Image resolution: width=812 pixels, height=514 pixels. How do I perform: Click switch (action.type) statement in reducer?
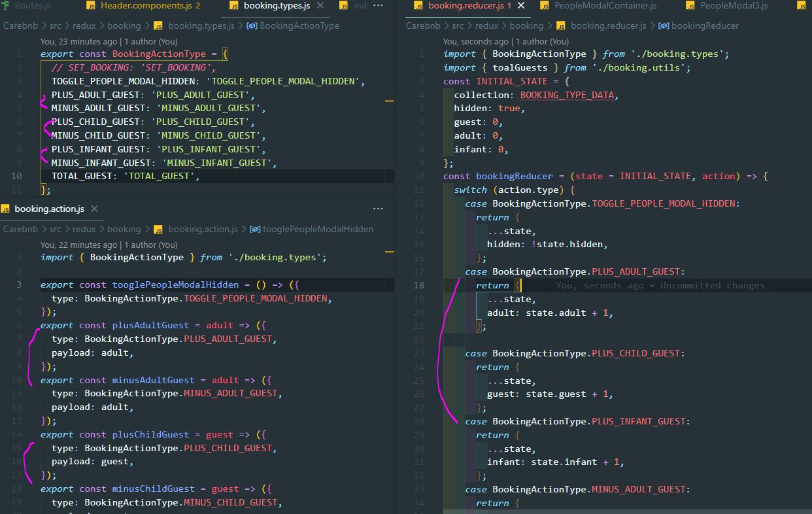pyautogui.click(x=515, y=190)
